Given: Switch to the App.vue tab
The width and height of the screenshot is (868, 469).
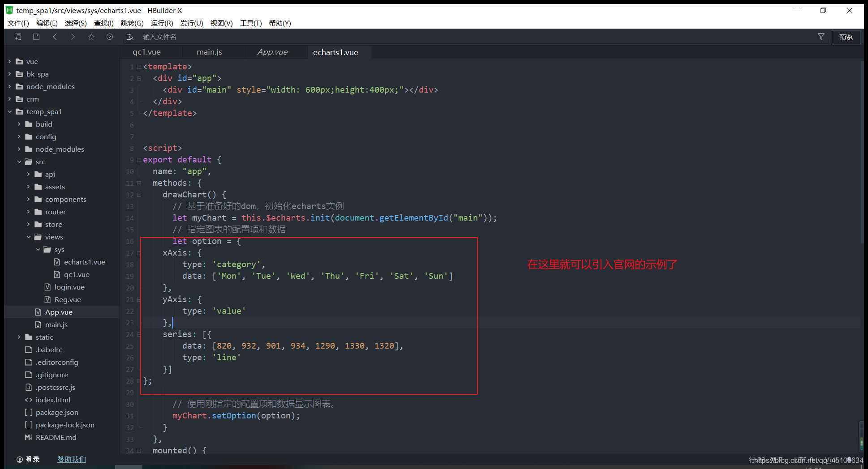Looking at the screenshot, I should tap(272, 52).
